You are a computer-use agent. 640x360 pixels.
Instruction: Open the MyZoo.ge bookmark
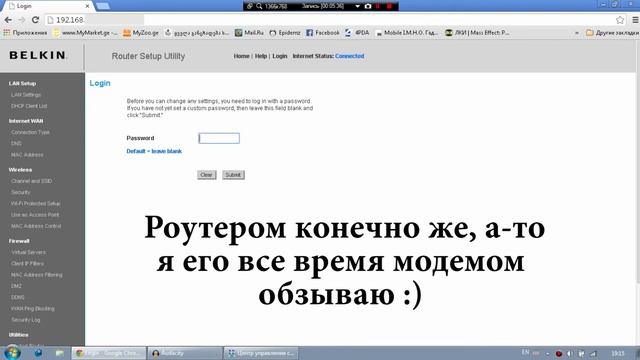point(141,33)
